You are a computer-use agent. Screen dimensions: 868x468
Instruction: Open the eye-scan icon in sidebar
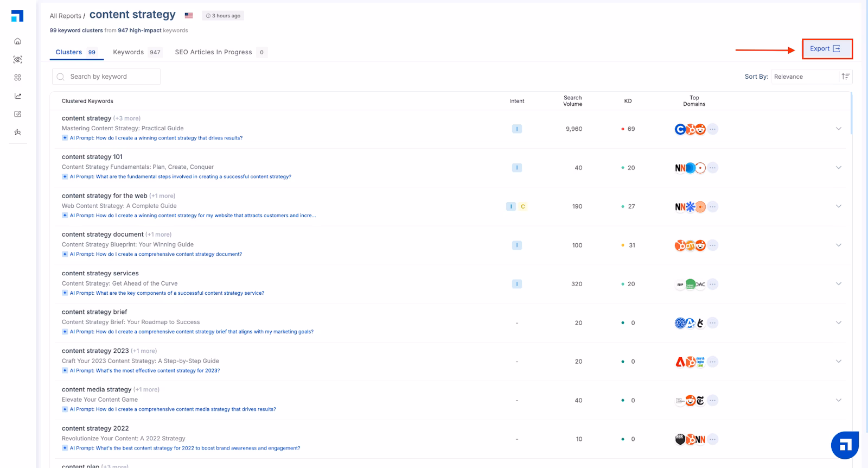[17, 60]
